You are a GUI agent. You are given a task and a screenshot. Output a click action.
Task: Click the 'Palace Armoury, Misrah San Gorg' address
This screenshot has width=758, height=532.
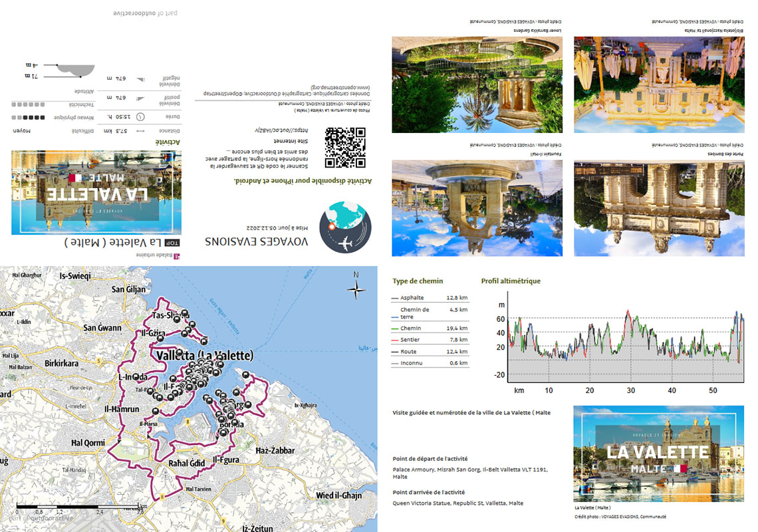(470, 473)
